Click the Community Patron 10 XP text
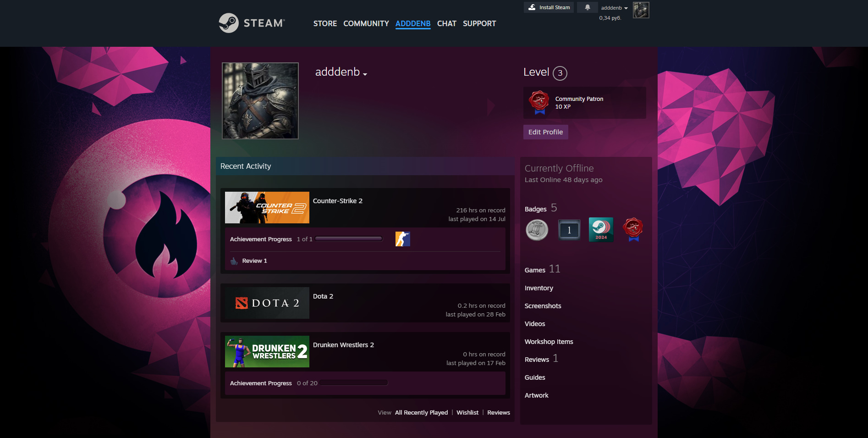Screen dimensions: 868x438 point(579,103)
